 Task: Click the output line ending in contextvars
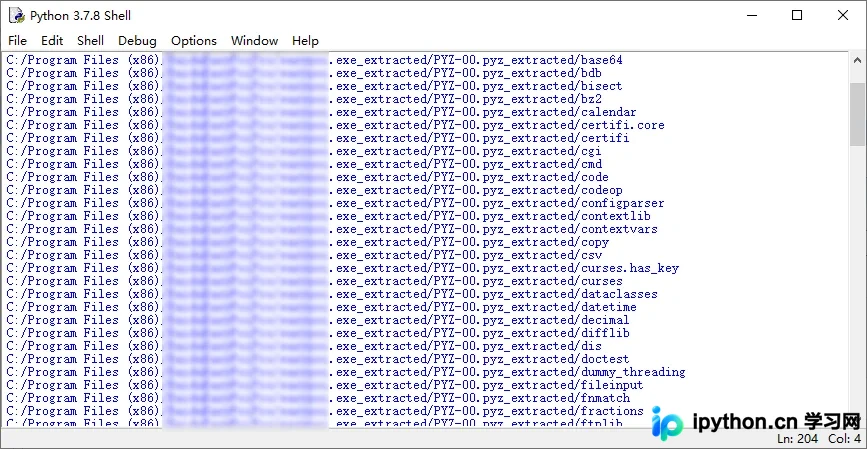[x=332, y=229]
